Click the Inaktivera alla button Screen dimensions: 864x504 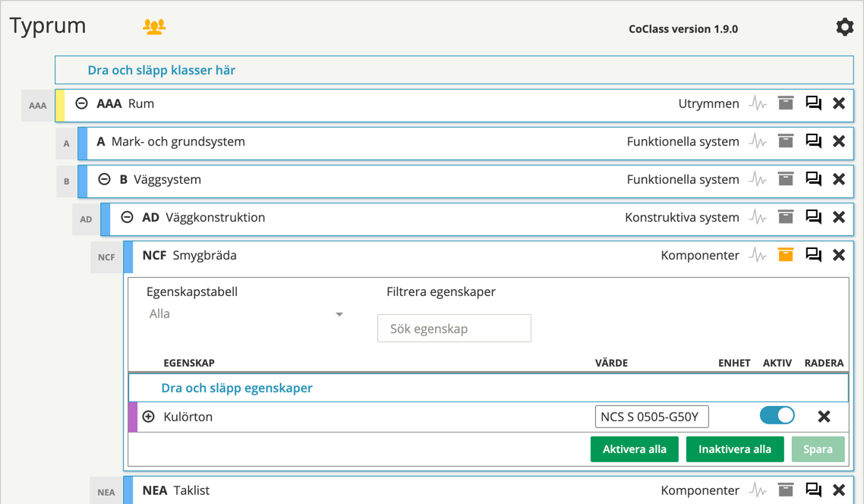735,449
